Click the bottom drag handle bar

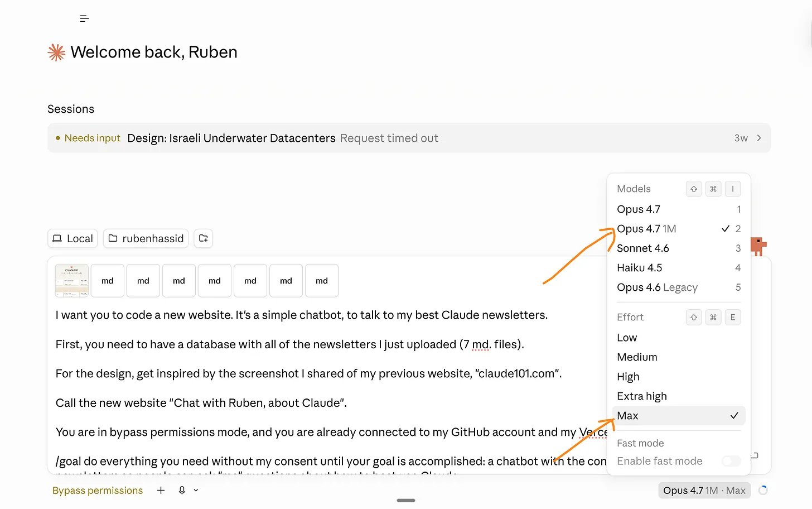pyautogui.click(x=406, y=501)
